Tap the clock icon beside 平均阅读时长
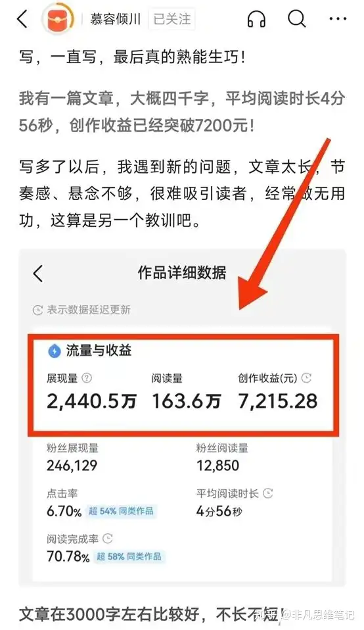 pyautogui.click(x=267, y=493)
